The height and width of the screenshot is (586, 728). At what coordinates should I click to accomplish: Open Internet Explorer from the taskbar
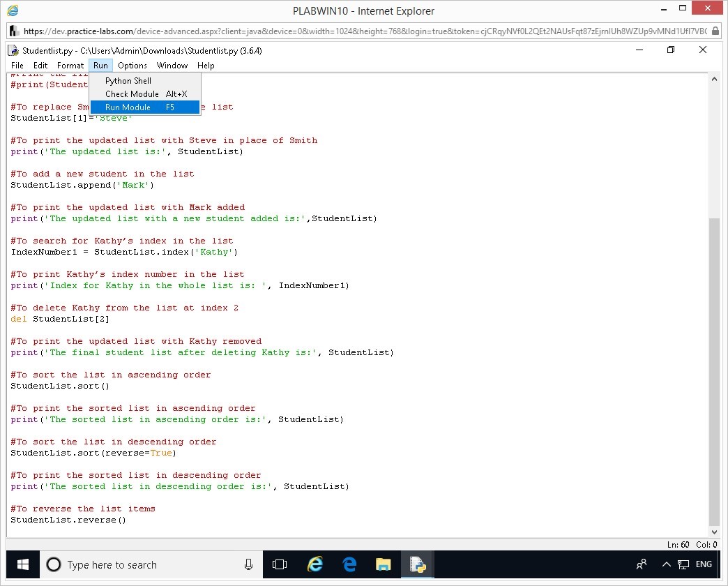coord(315,564)
